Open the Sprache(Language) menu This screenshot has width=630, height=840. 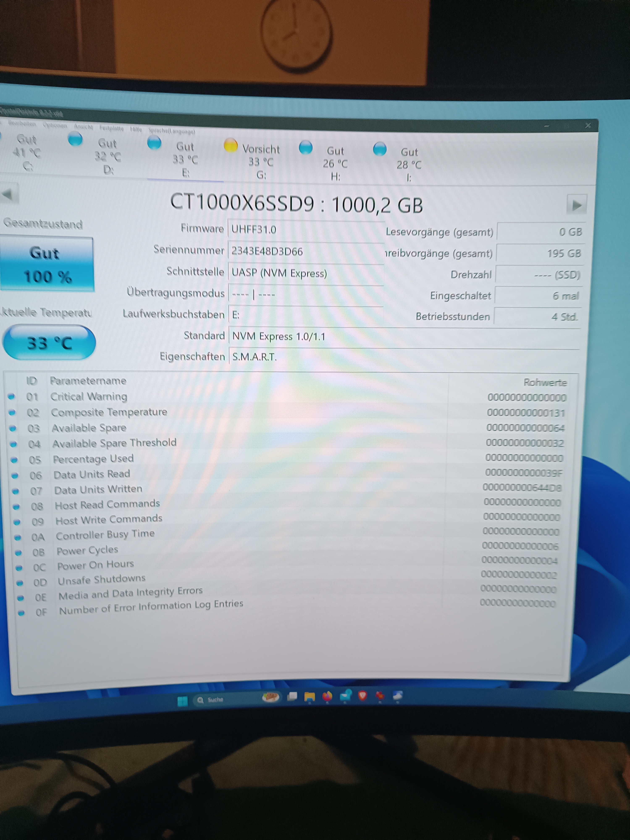tap(172, 131)
